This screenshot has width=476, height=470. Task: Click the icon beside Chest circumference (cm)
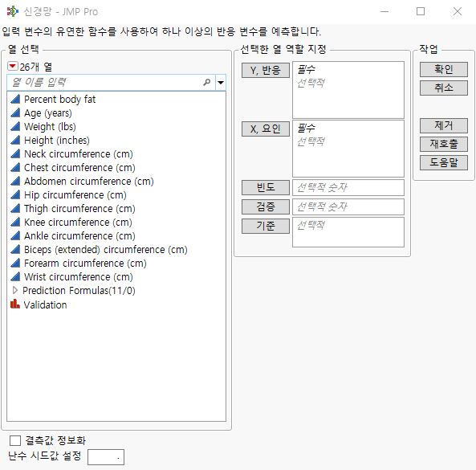[15, 167]
